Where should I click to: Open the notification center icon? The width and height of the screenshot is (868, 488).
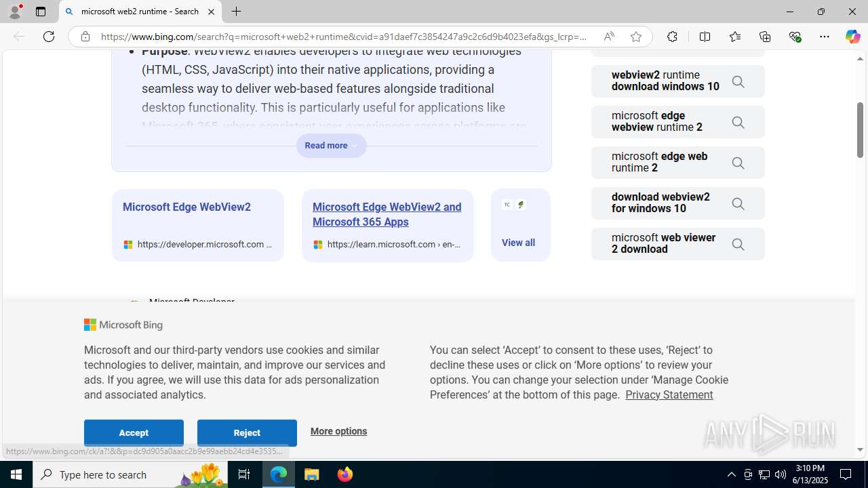pos(846,474)
